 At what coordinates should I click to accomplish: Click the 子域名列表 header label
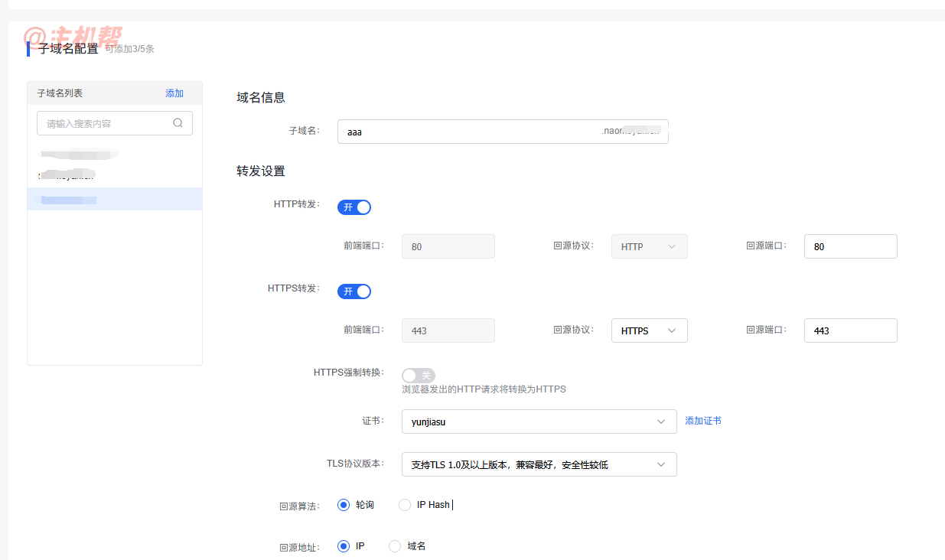[60, 93]
